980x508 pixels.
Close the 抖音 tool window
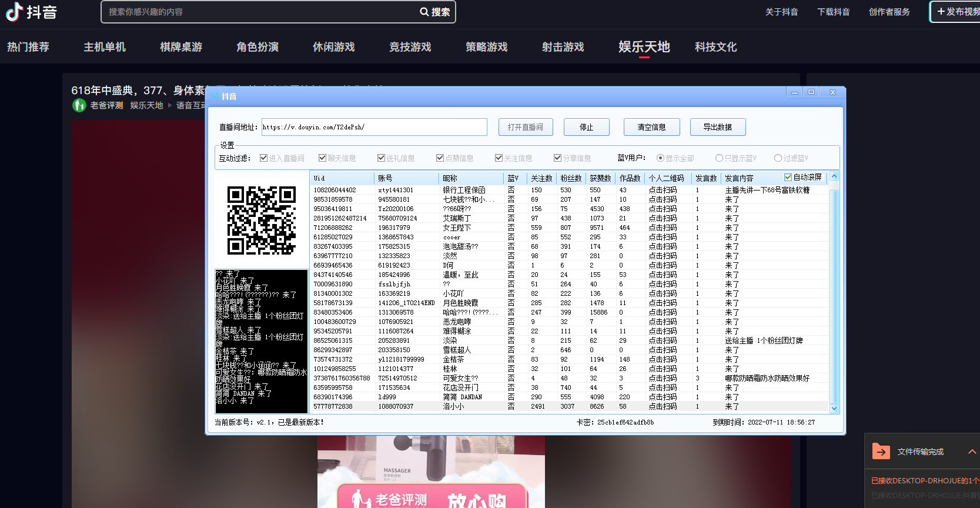832,92
